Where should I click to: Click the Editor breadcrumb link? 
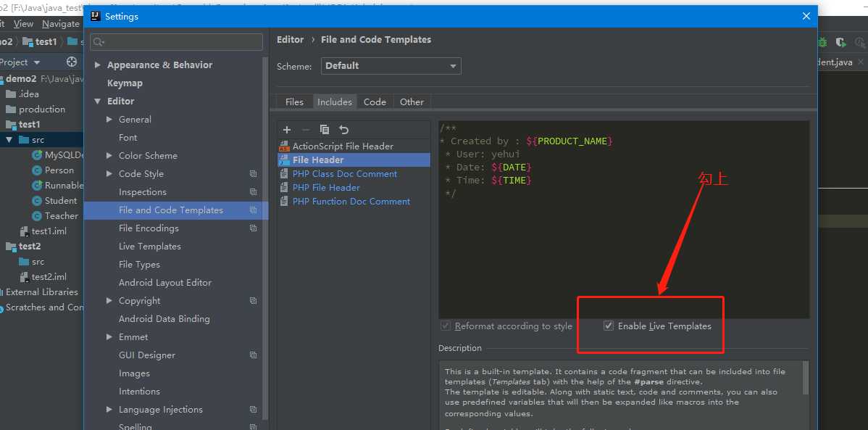[x=290, y=39]
